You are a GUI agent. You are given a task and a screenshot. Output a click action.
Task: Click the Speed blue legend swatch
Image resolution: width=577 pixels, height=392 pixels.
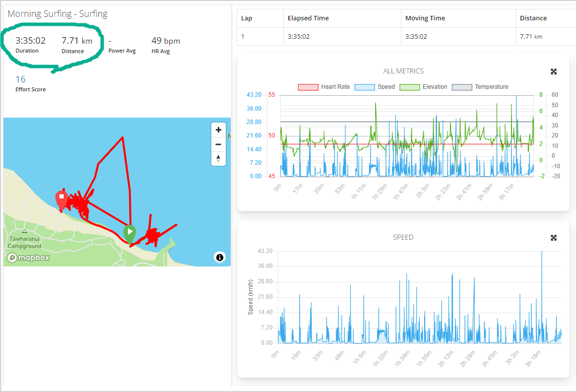pyautogui.click(x=365, y=87)
